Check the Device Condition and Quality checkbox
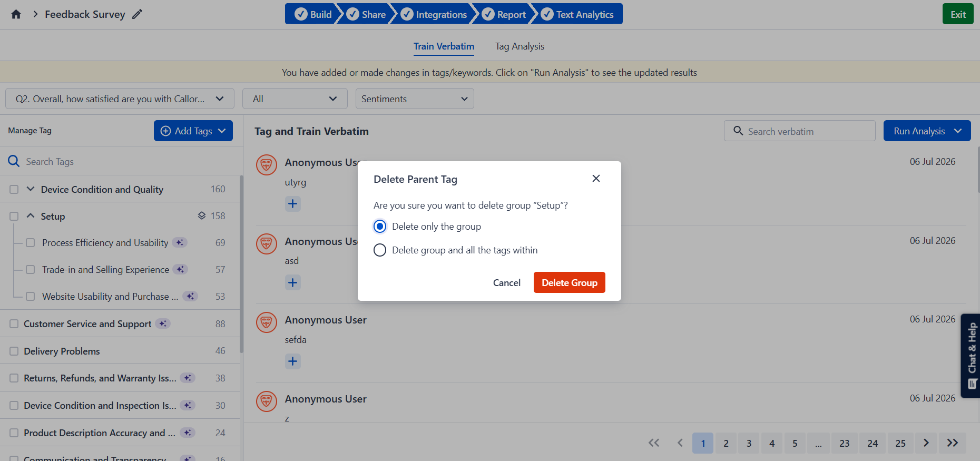This screenshot has width=980, height=461. 14,190
